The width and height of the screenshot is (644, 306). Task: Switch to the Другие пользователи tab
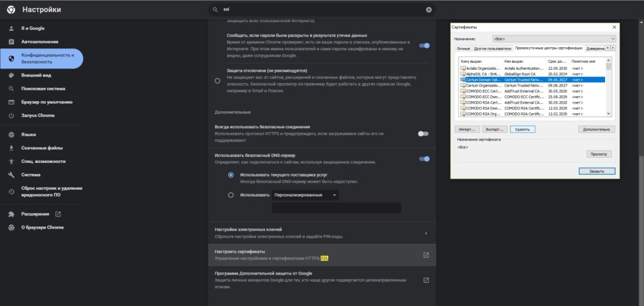point(492,48)
